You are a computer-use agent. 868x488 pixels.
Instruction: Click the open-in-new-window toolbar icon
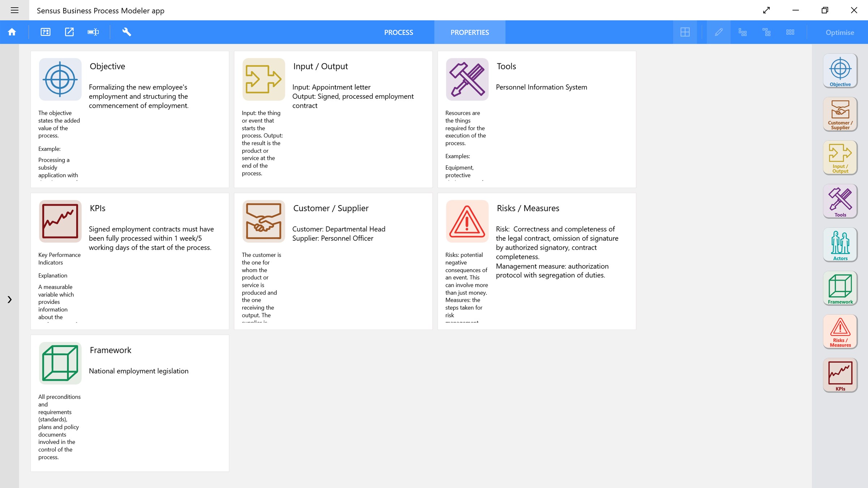tap(69, 32)
